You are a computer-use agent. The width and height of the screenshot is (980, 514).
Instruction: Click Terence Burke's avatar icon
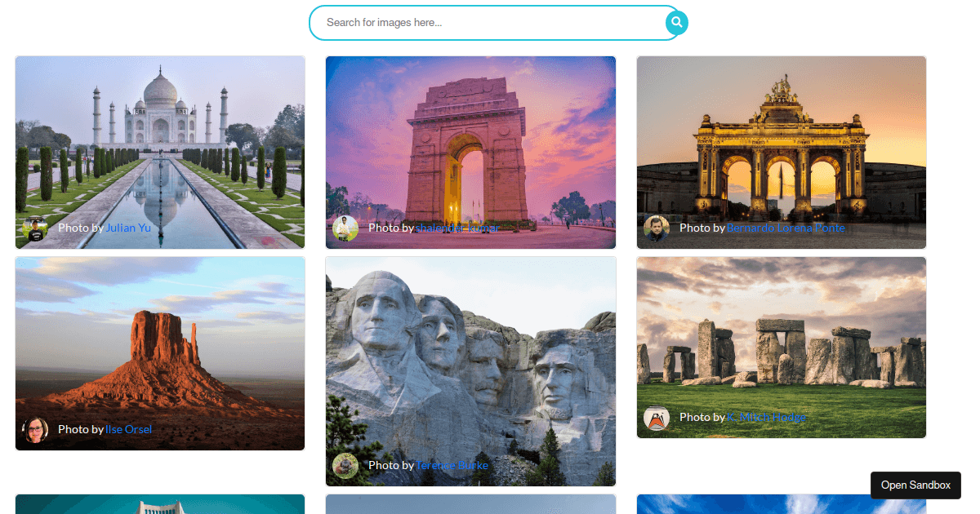[345, 466]
